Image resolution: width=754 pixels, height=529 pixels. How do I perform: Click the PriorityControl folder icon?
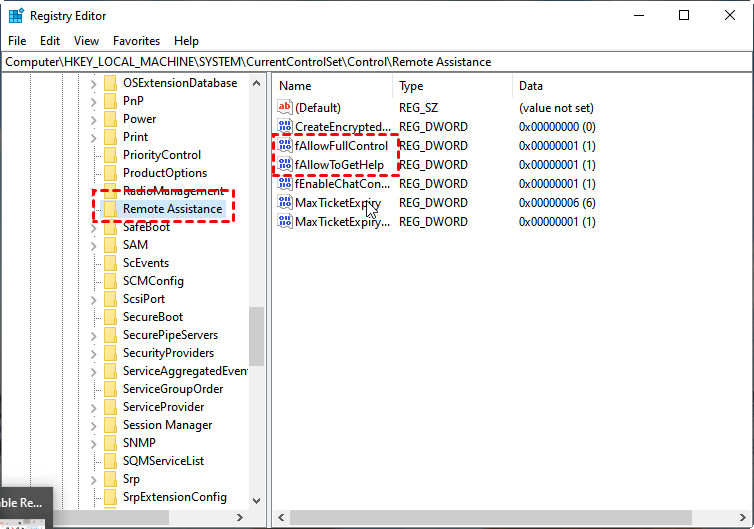coord(111,155)
